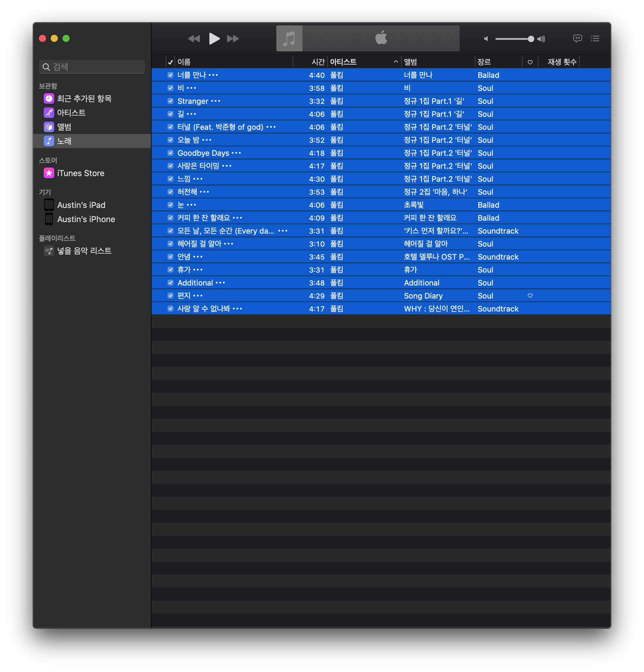Viewport: 644px width, 672px height.
Task: Click the fast-forward next track button
Action: tap(233, 39)
